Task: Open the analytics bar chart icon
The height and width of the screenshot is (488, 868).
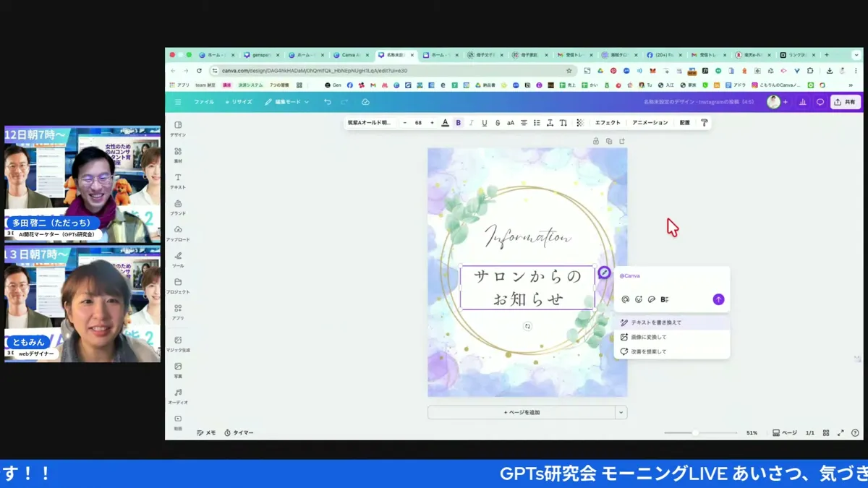Action: [803, 102]
